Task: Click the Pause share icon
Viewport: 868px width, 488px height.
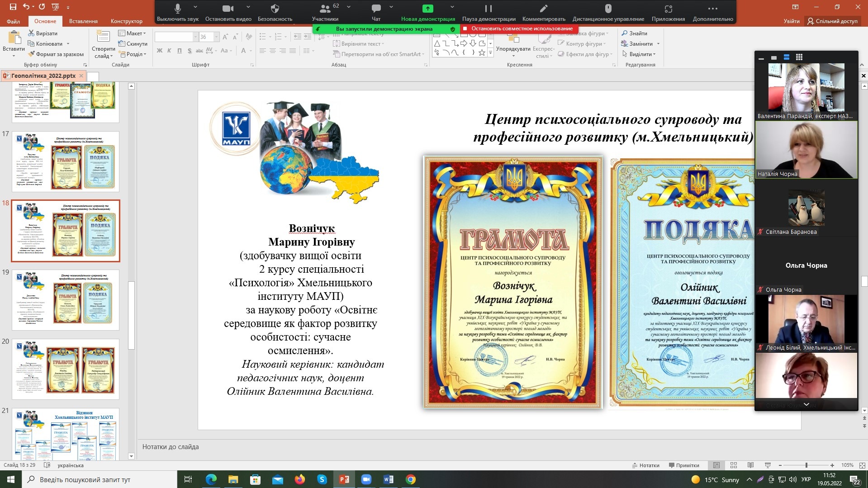Action: pyautogui.click(x=489, y=9)
